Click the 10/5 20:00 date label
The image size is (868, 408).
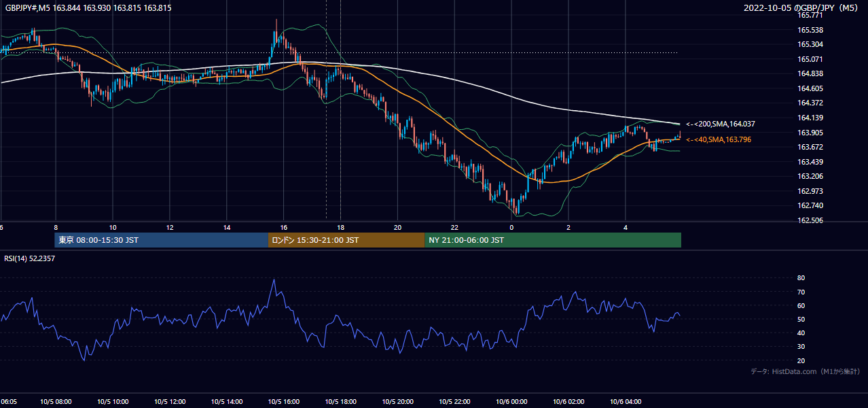(x=397, y=402)
